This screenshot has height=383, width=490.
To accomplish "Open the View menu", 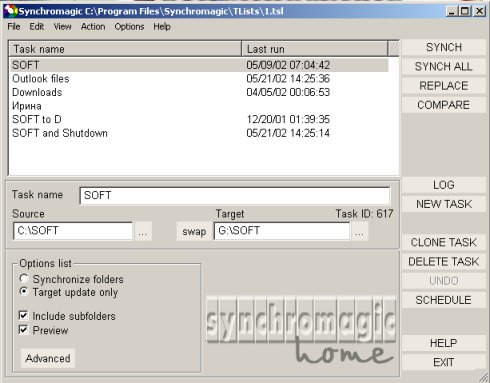I will click(x=62, y=27).
